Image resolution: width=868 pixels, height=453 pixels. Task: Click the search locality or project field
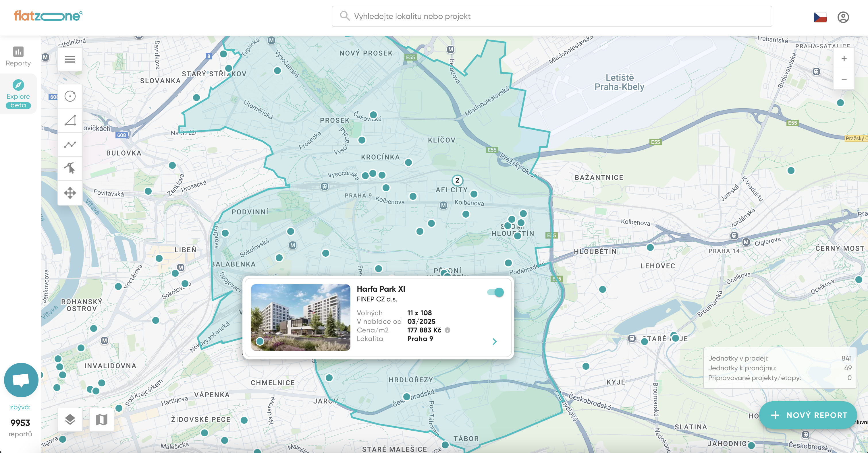pyautogui.click(x=551, y=16)
